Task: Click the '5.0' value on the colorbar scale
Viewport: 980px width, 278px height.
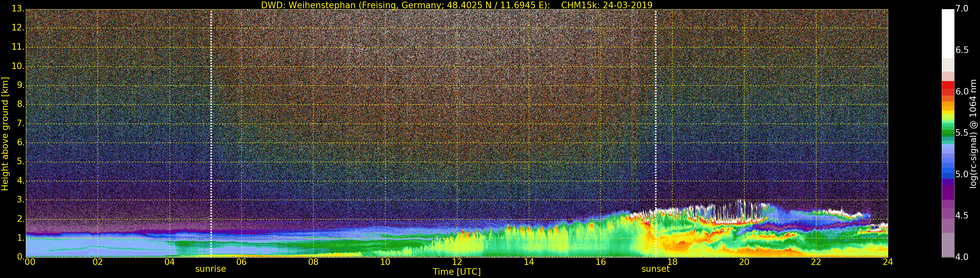Action: (x=962, y=174)
